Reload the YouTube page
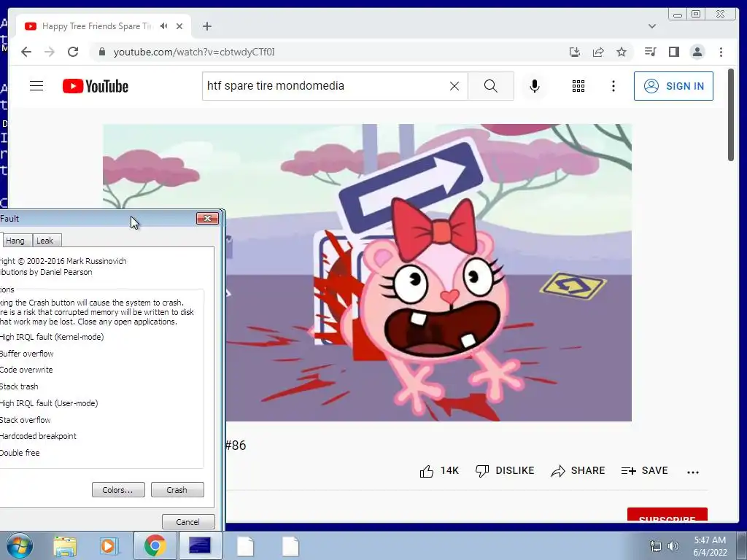 point(73,52)
